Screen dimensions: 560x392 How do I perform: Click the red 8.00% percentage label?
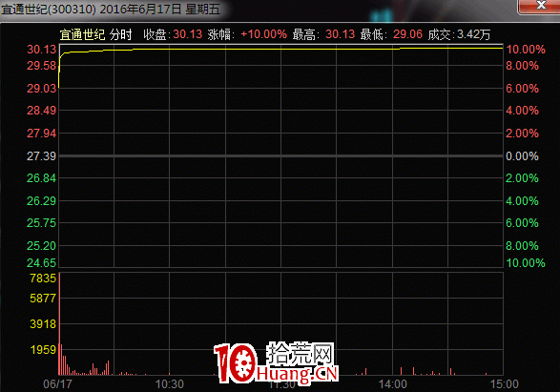522,66
